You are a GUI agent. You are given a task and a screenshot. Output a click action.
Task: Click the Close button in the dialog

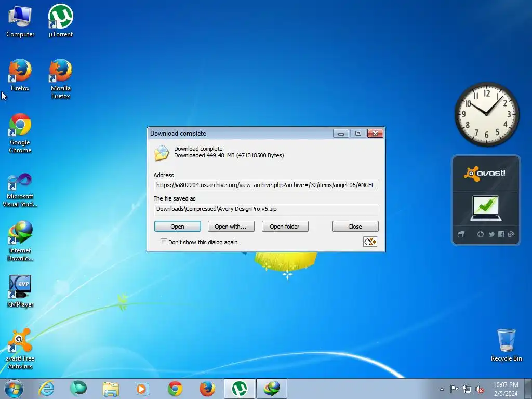[355, 227]
